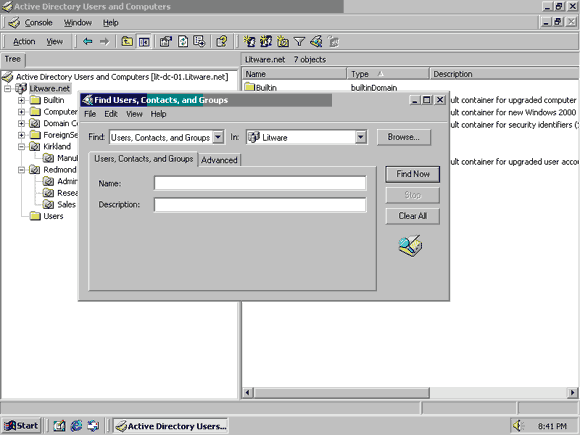Open the Window menu

[78, 23]
